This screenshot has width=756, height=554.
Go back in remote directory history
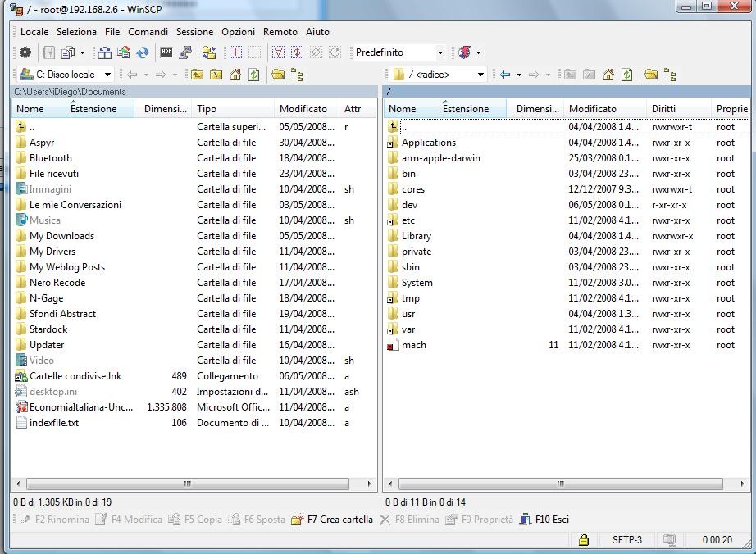[505, 75]
